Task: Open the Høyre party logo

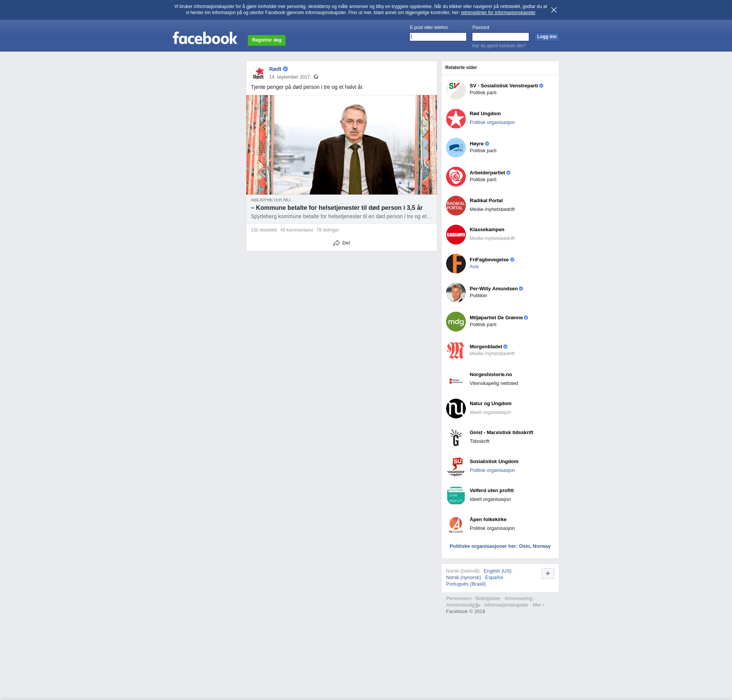Action: (x=456, y=148)
